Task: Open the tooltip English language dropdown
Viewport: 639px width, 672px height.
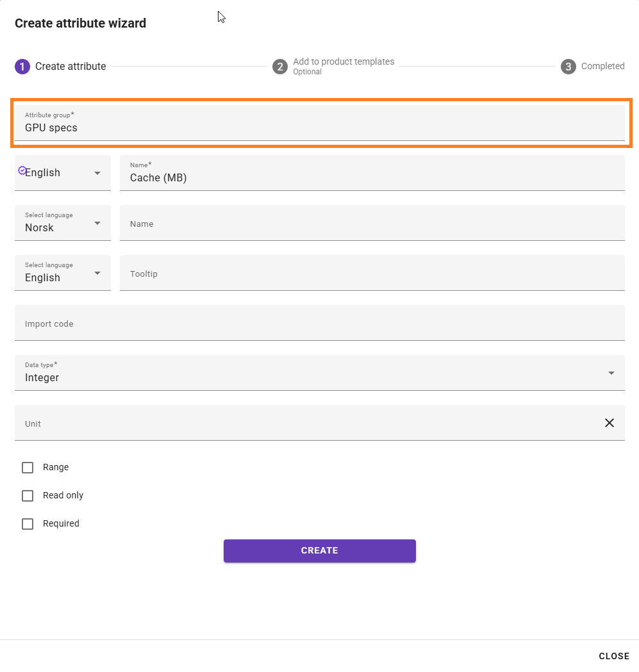Action: coord(63,273)
